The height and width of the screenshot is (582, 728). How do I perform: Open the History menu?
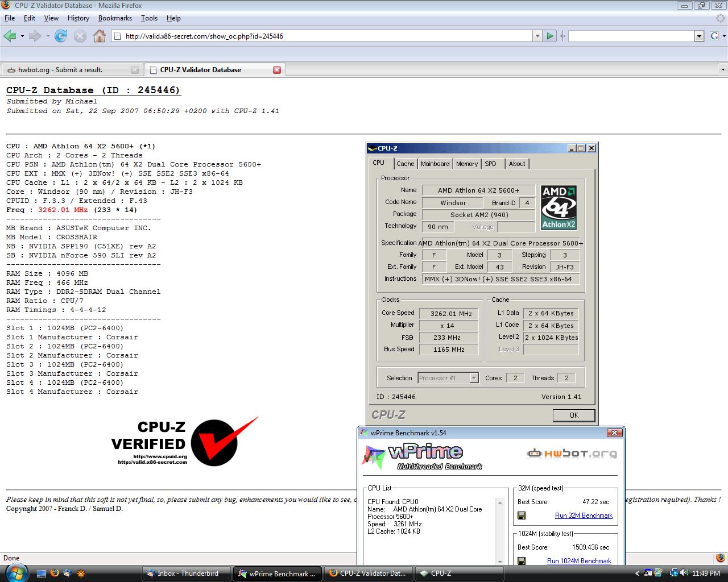78,18
